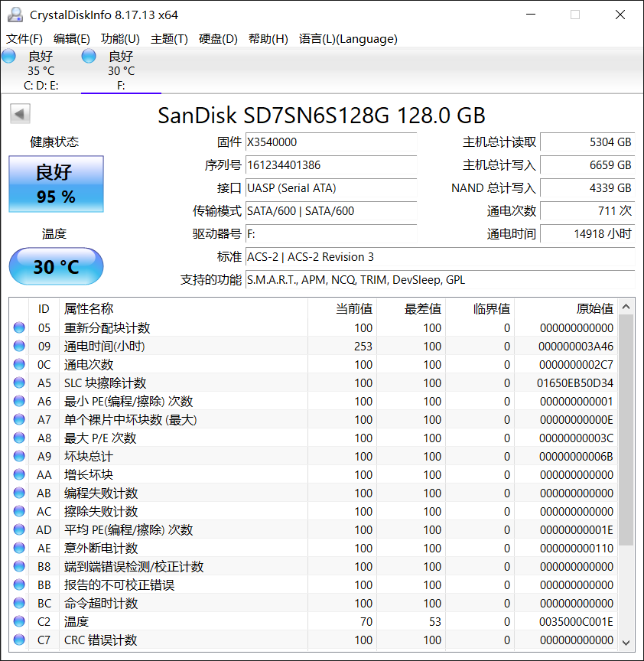Open the 功能(U) menu

[x=120, y=39]
